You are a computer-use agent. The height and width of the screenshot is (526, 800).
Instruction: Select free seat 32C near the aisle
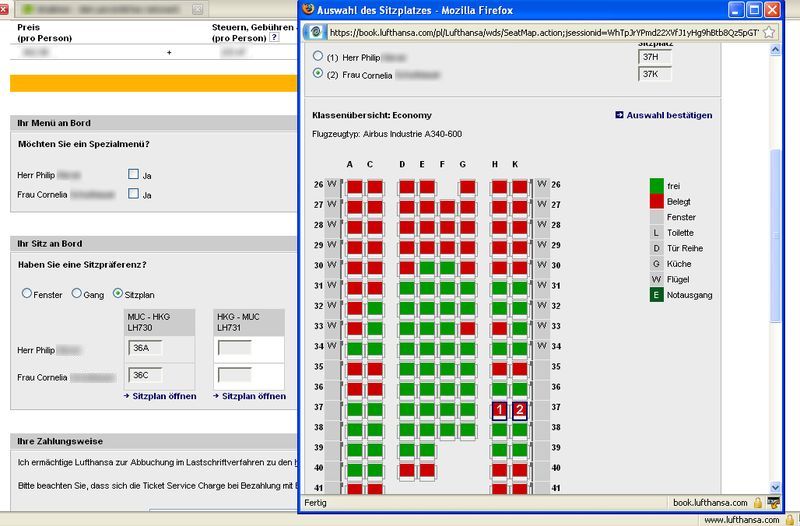pyautogui.click(x=375, y=309)
